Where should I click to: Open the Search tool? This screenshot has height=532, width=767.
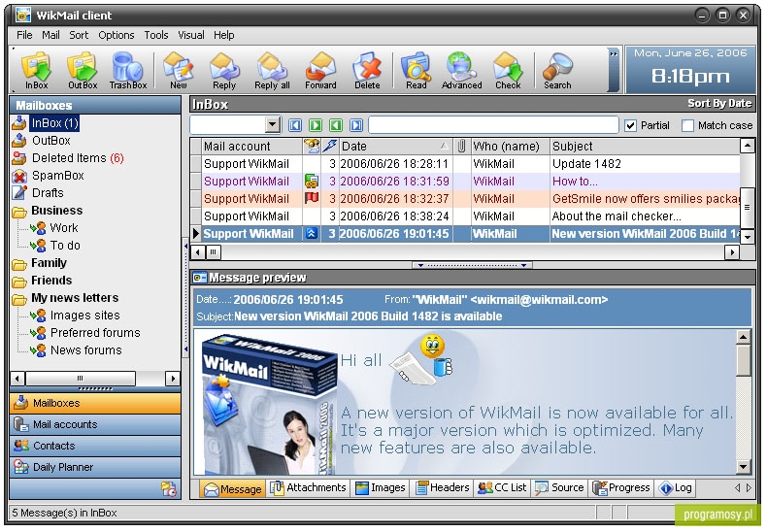click(557, 71)
